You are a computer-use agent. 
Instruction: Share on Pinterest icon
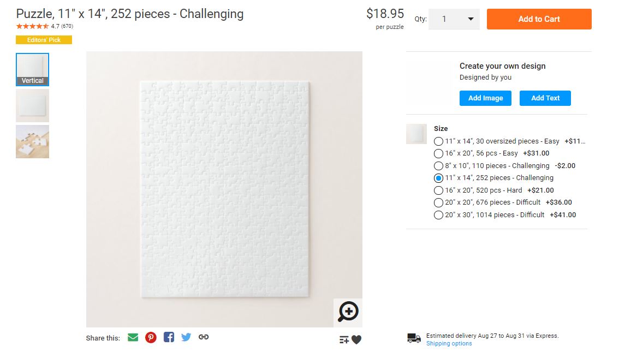151,337
